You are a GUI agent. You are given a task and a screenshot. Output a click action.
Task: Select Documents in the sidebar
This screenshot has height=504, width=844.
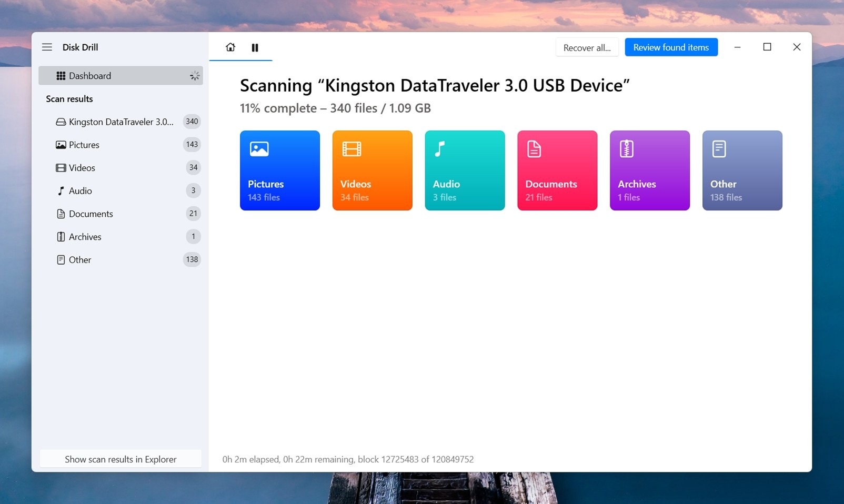point(120,214)
